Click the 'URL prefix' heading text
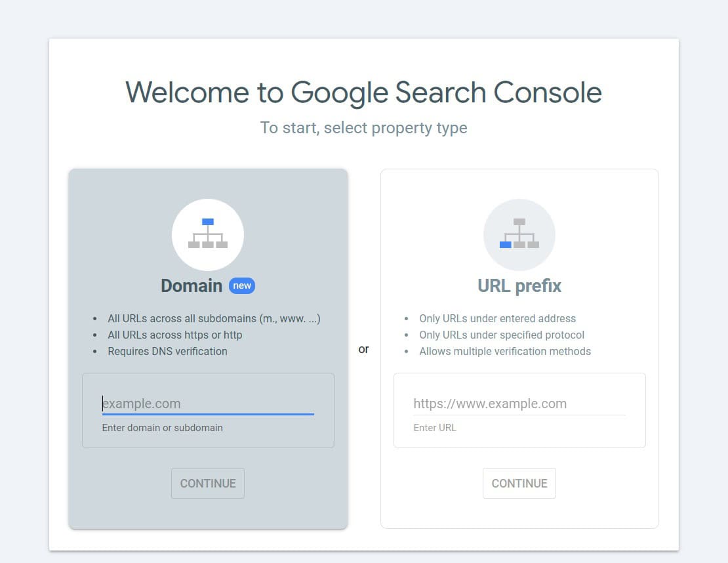 [x=519, y=285]
